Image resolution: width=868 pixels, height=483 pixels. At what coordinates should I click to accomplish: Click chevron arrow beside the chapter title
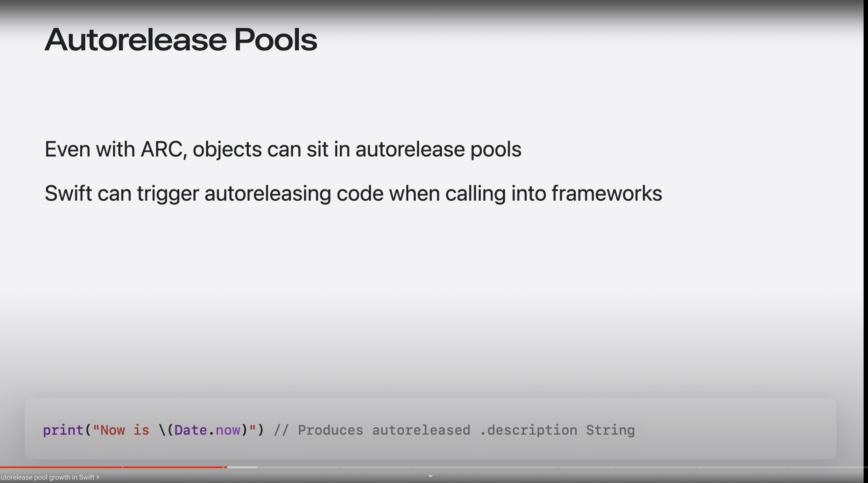click(98, 477)
